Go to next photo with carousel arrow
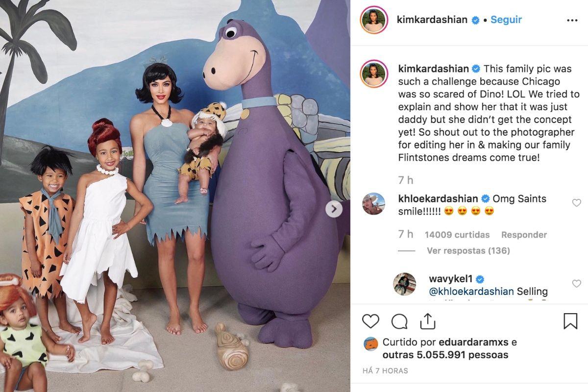 tap(334, 209)
